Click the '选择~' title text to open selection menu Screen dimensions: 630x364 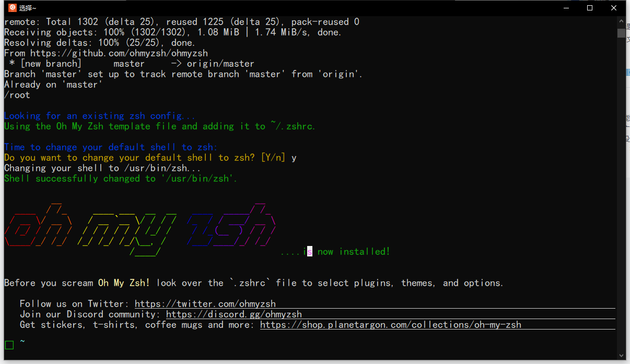[x=28, y=7]
